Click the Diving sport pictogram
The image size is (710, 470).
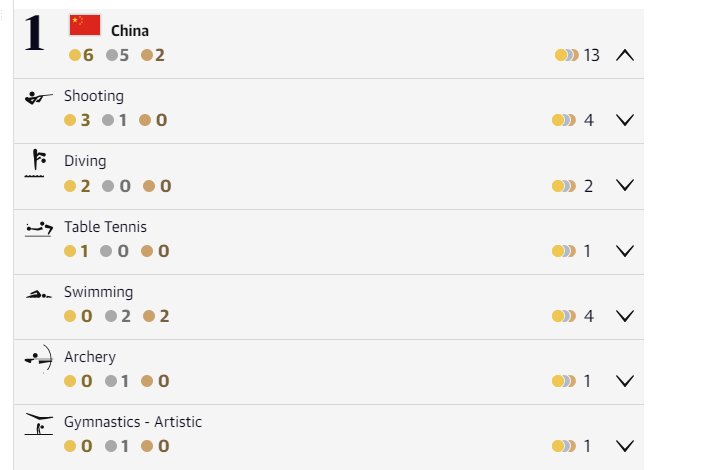point(36,162)
